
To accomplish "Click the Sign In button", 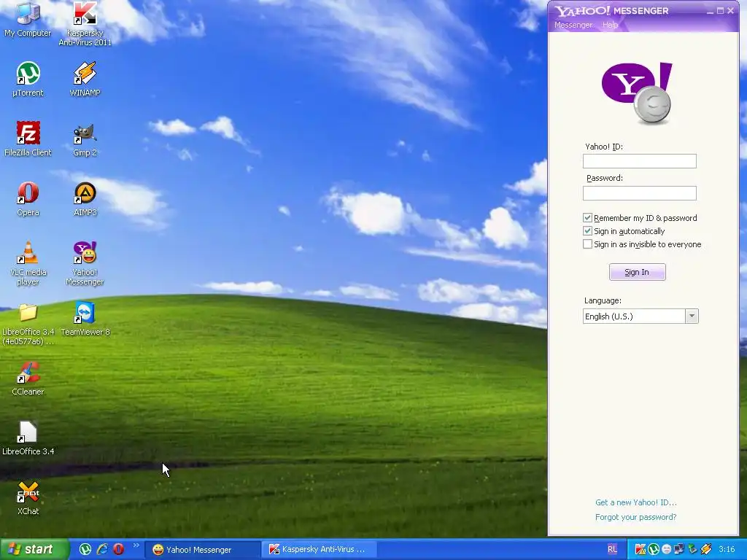I will coord(638,272).
